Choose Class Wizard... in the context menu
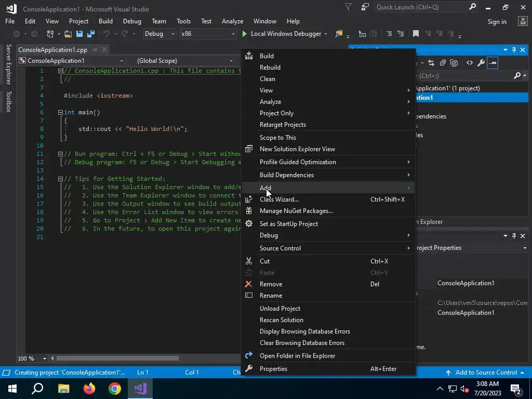532x399 pixels. (328, 199)
